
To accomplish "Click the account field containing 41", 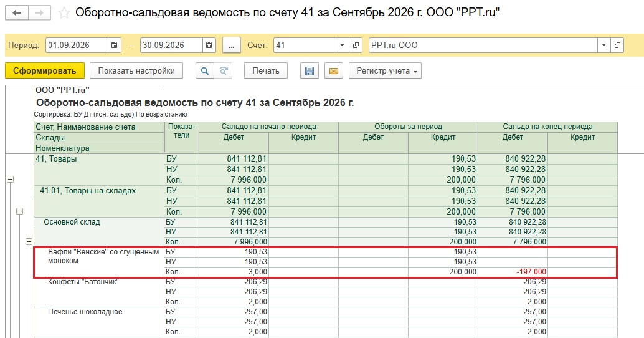I will pos(305,46).
